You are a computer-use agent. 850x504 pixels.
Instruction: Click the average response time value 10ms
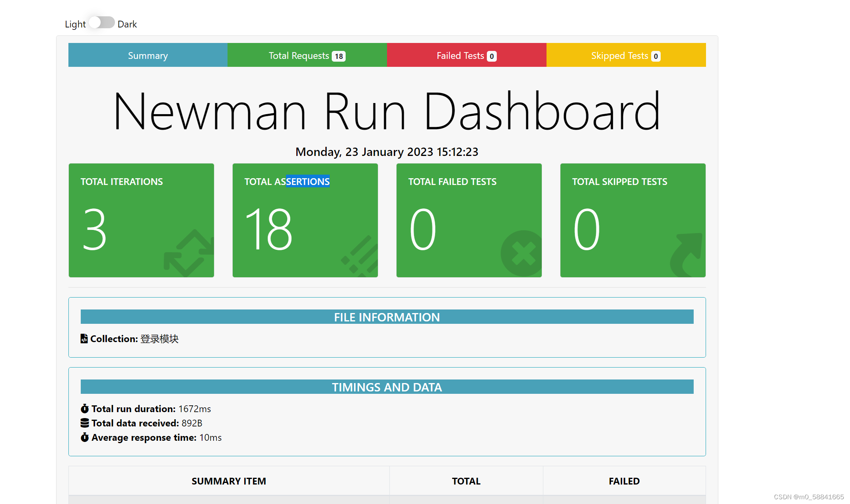(x=210, y=437)
